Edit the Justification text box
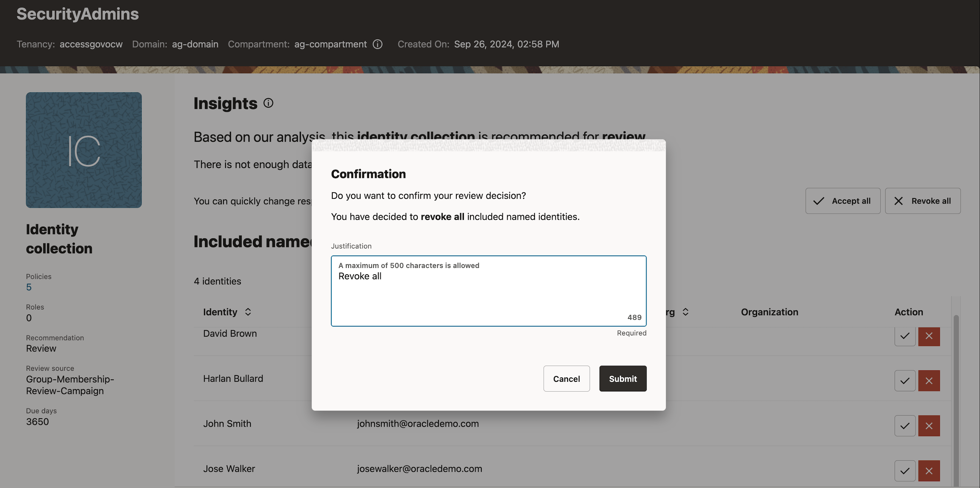Screen dimensions: 980x488 tap(488, 291)
